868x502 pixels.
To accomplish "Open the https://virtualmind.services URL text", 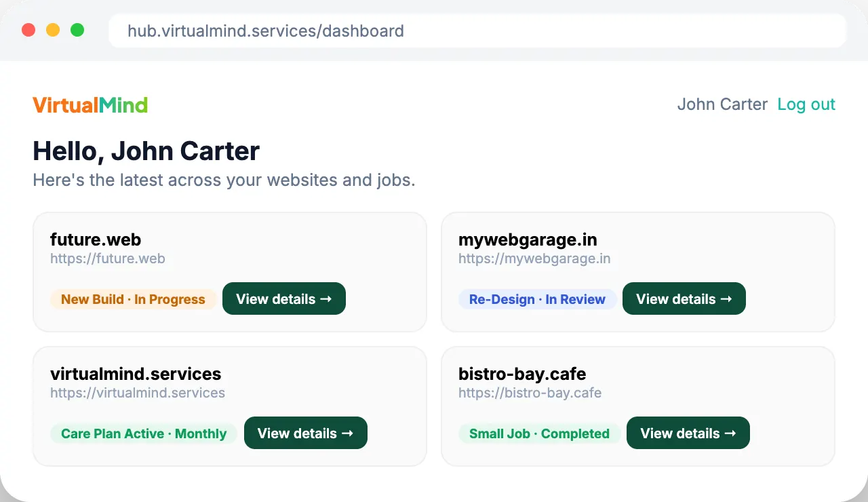I will (138, 393).
